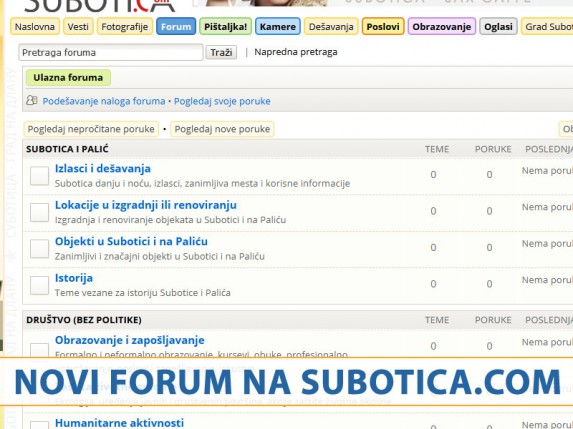Open Objekti u Subotici i na Paliću forum
573x429 pixels.
131,242
